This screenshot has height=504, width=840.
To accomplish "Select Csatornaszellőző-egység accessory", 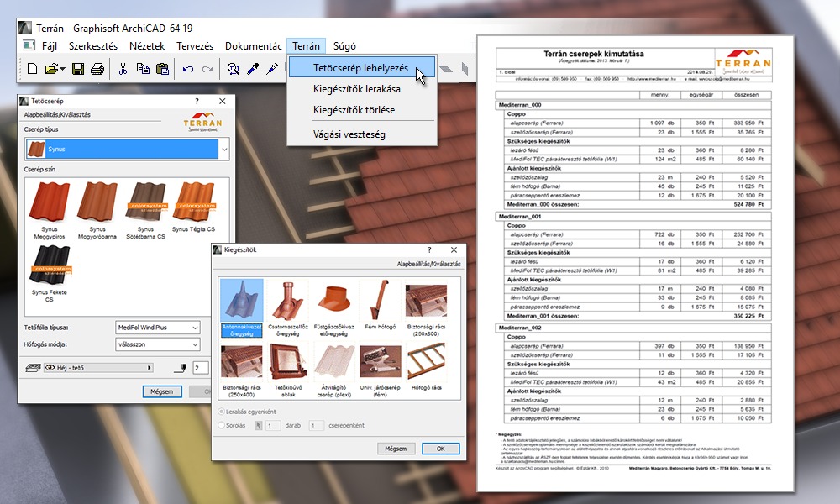I will (287, 308).
